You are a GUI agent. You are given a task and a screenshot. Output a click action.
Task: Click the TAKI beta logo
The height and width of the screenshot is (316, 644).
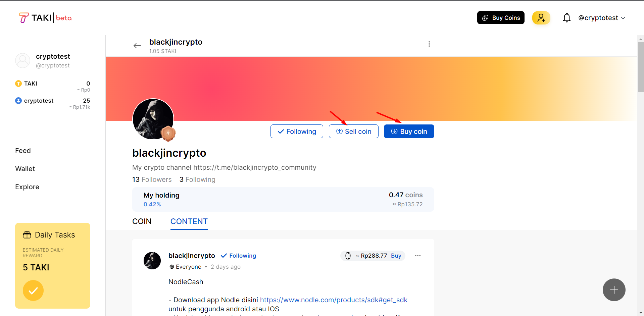[45, 18]
